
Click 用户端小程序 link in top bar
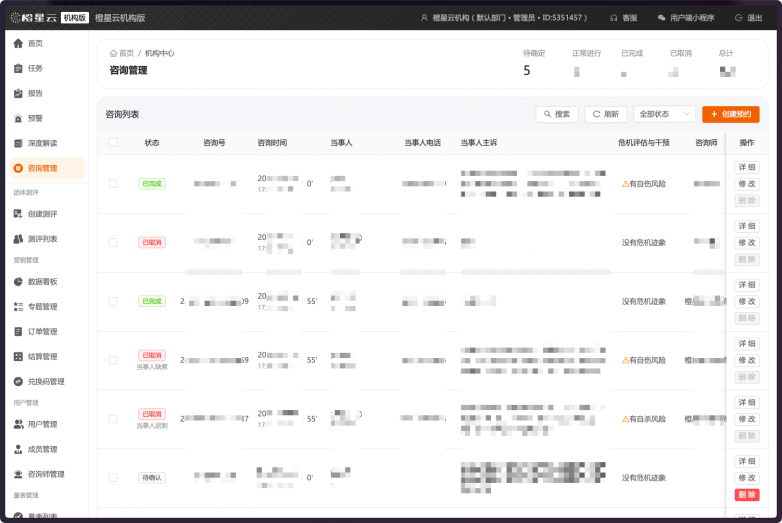(x=692, y=18)
